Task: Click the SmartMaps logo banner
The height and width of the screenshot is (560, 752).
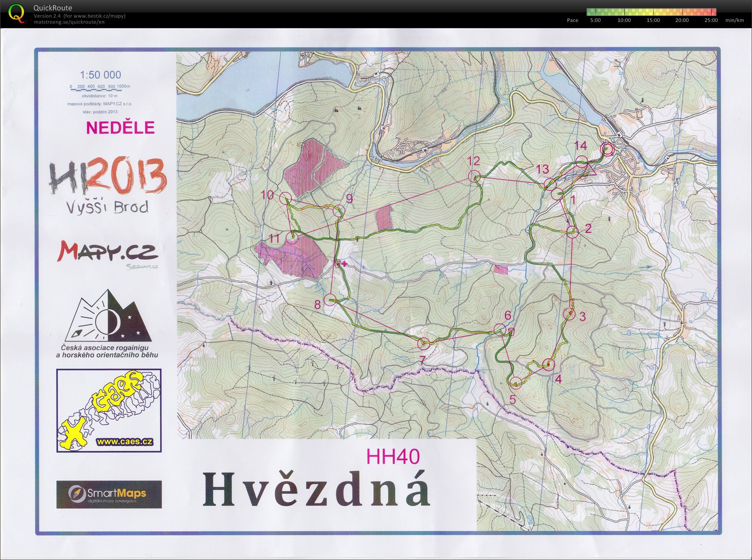Action: point(109,494)
